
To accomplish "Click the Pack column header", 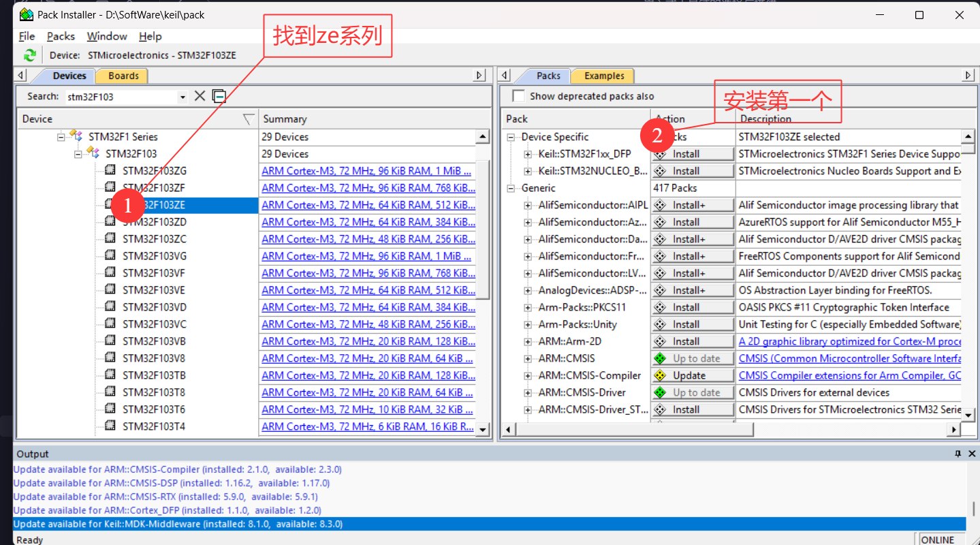I will tap(575, 119).
